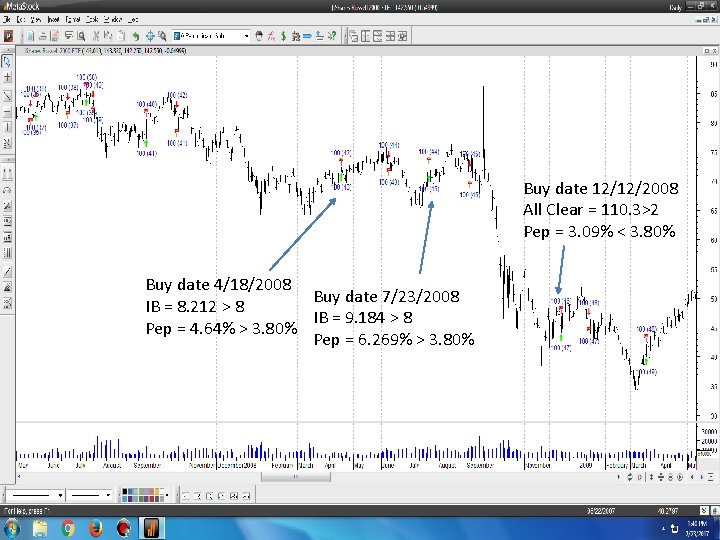
Task: Create a new chart with New icon
Action: (x=30, y=36)
